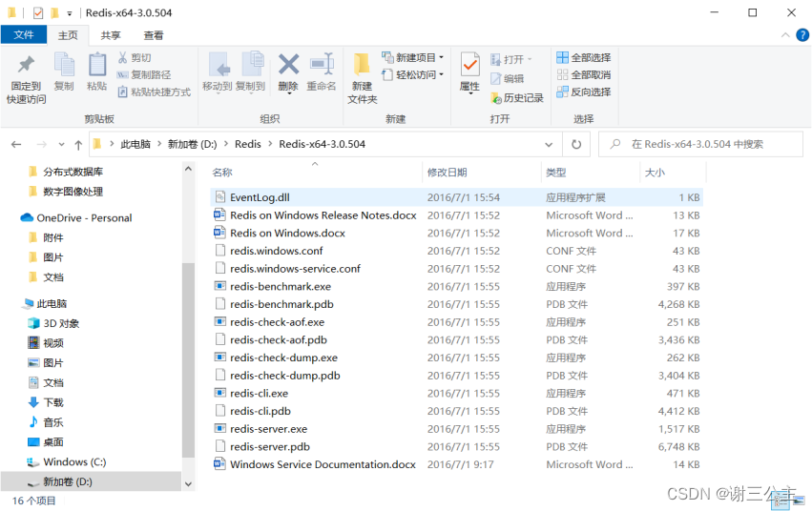Select the EventLog.dll file
Screen dimensions: 812x511
click(456, 197)
